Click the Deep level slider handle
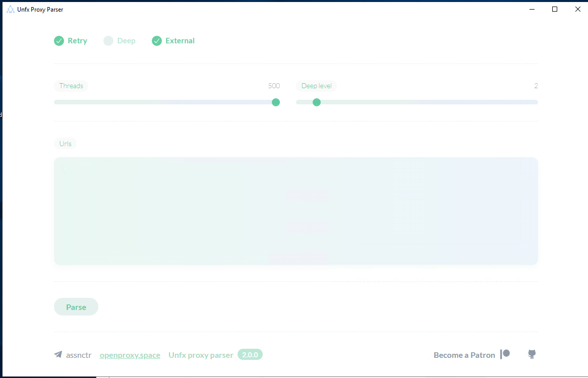 click(x=317, y=102)
